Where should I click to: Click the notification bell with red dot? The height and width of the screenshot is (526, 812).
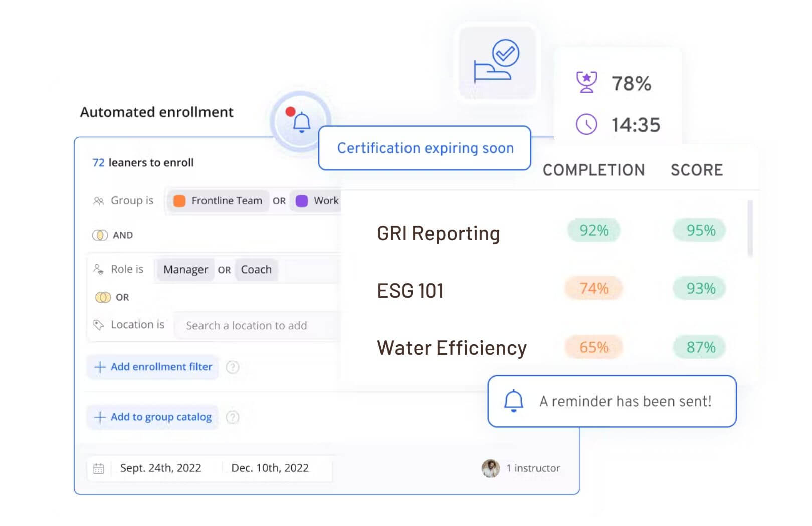pyautogui.click(x=301, y=122)
